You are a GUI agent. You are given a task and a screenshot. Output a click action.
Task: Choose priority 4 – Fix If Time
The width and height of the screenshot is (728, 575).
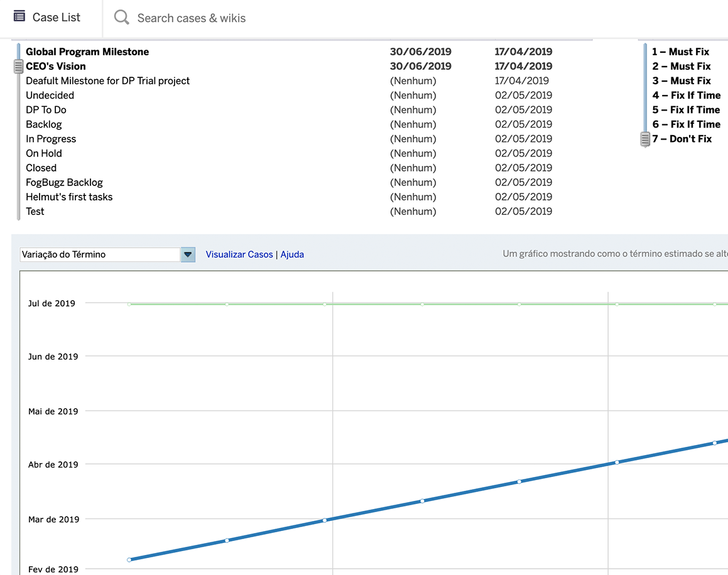tap(686, 96)
